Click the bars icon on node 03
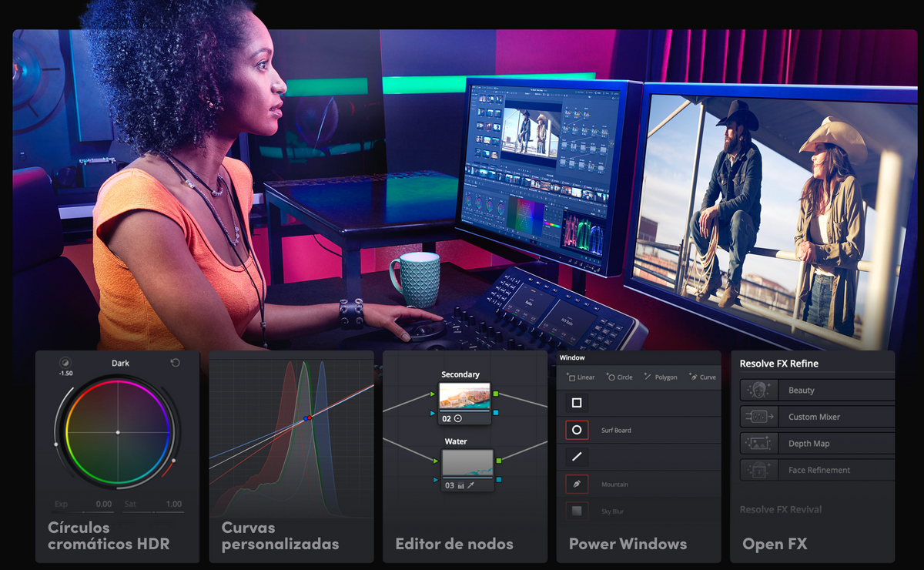The image size is (924, 570). point(461,486)
